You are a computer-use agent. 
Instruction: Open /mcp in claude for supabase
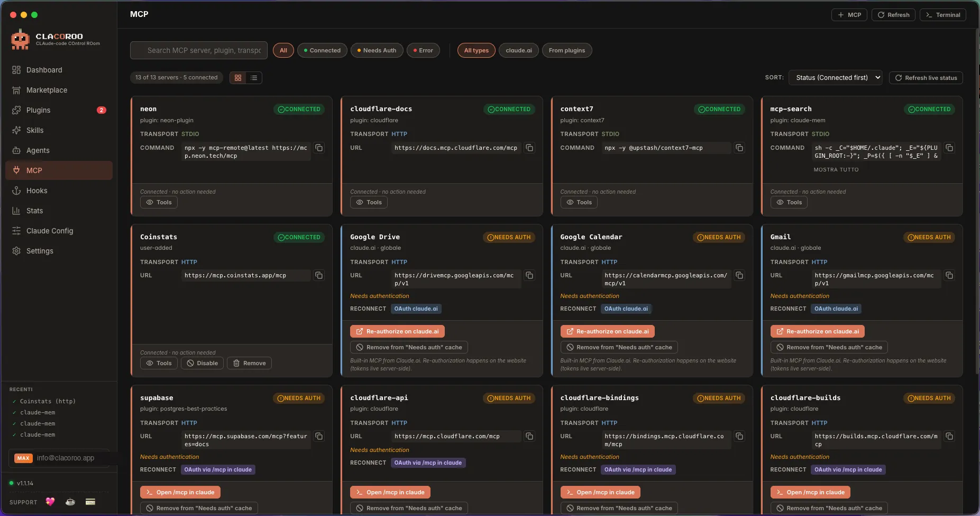point(180,492)
